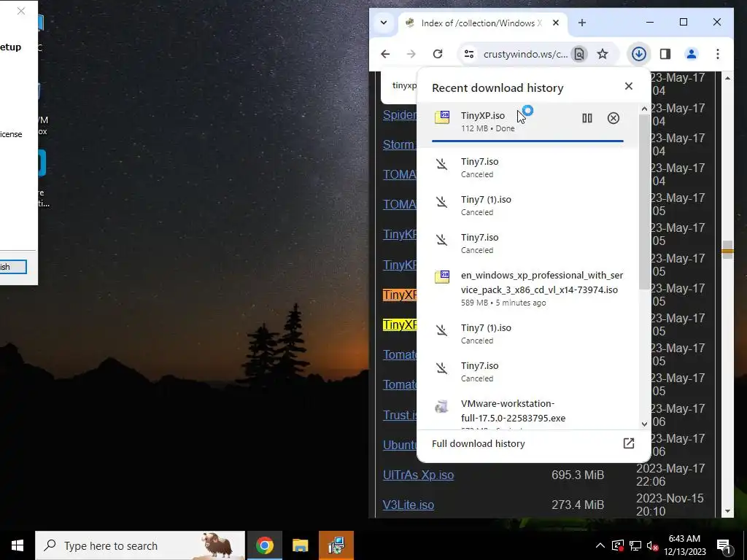
Task: Open a new Chrome tab
Action: [x=581, y=23]
